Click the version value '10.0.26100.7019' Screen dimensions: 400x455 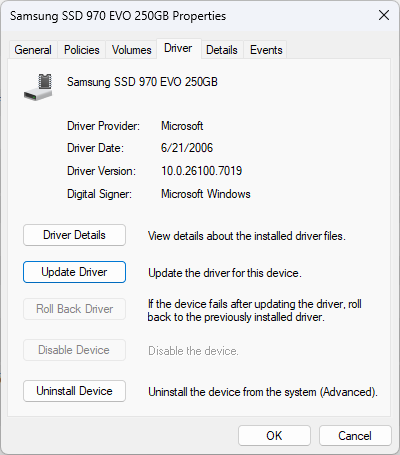[202, 171]
